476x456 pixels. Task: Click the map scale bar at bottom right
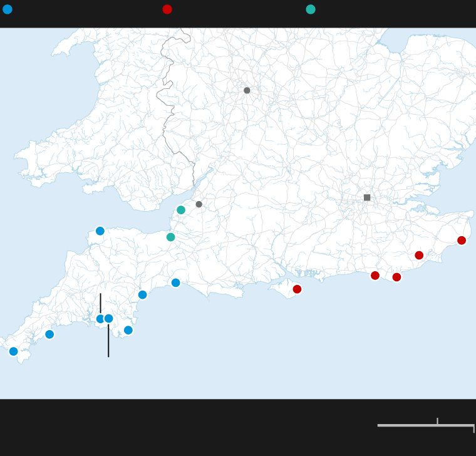point(425,425)
